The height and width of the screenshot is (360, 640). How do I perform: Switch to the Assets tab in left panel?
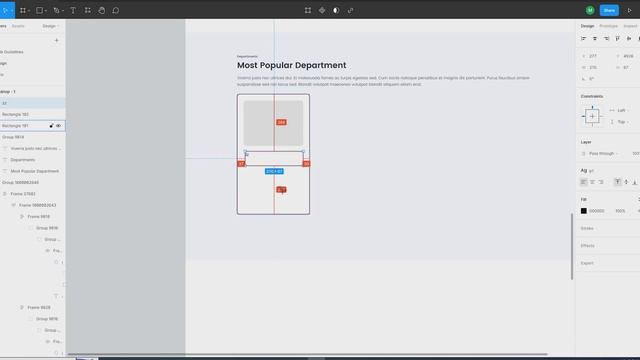18,26
